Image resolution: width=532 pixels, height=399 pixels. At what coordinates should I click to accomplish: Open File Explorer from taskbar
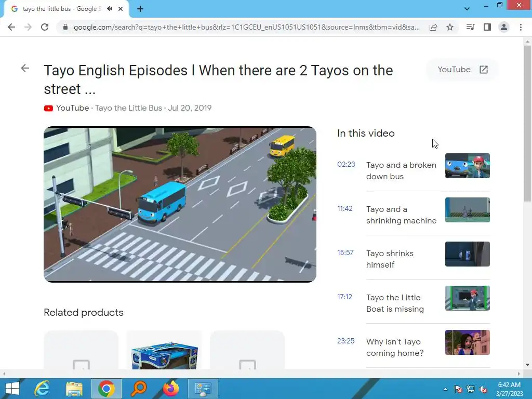pyautogui.click(x=74, y=389)
